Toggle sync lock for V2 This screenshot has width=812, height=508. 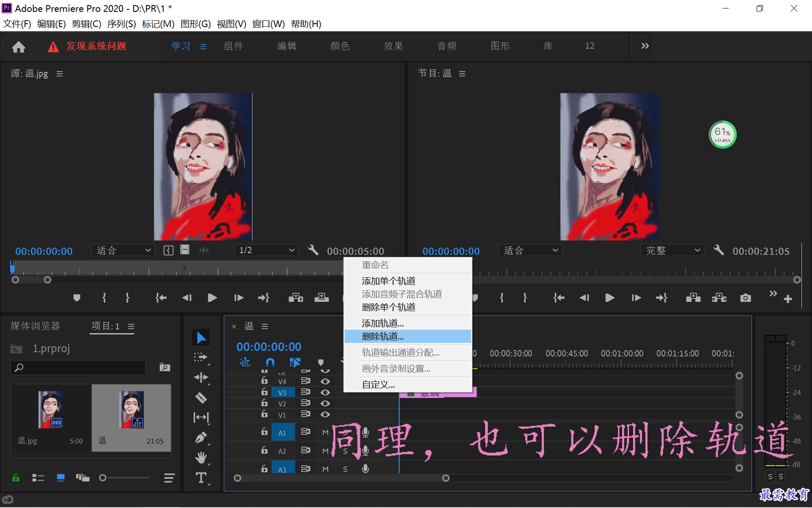click(305, 403)
